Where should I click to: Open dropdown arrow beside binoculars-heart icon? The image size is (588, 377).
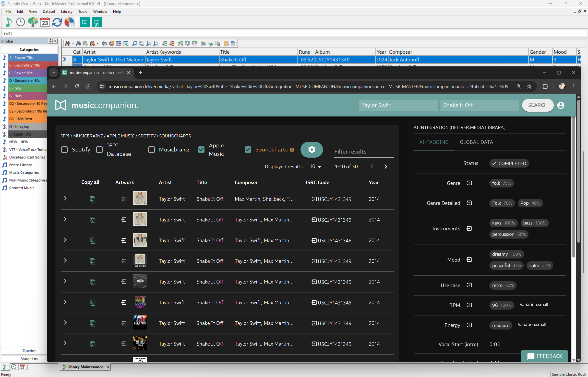coord(98,44)
